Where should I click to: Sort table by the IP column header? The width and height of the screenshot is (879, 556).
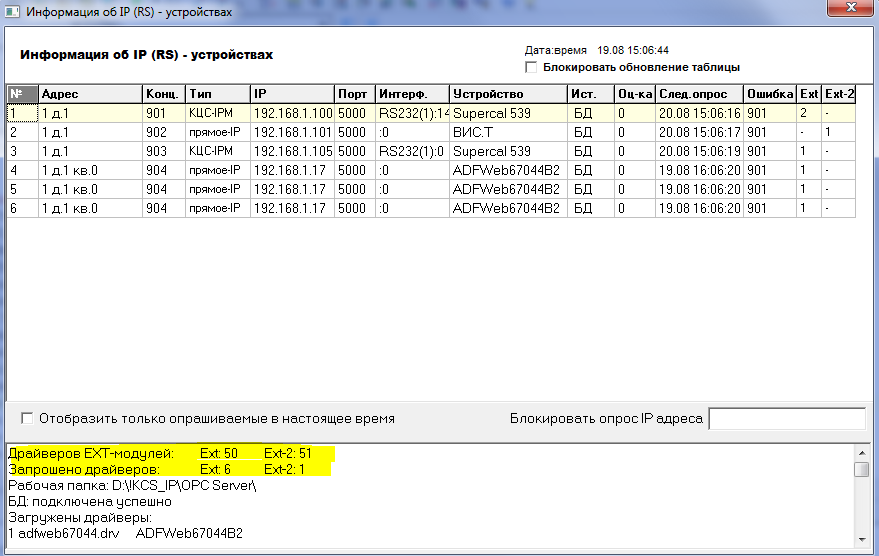point(291,94)
